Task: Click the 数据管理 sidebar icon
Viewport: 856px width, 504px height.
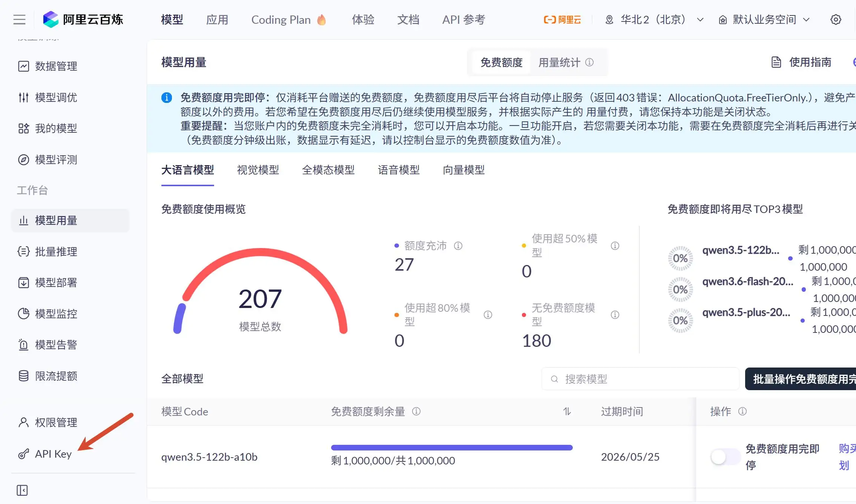Action: point(23,66)
